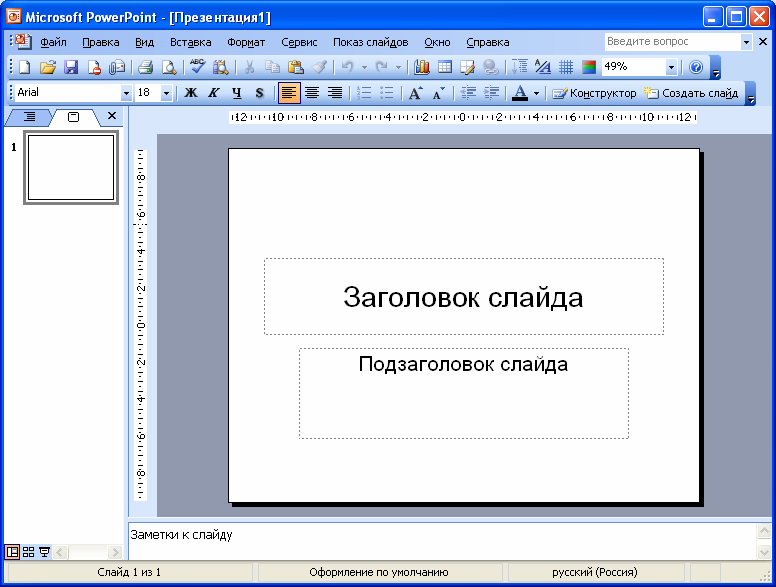Show the grid using the grid icon

[566, 67]
